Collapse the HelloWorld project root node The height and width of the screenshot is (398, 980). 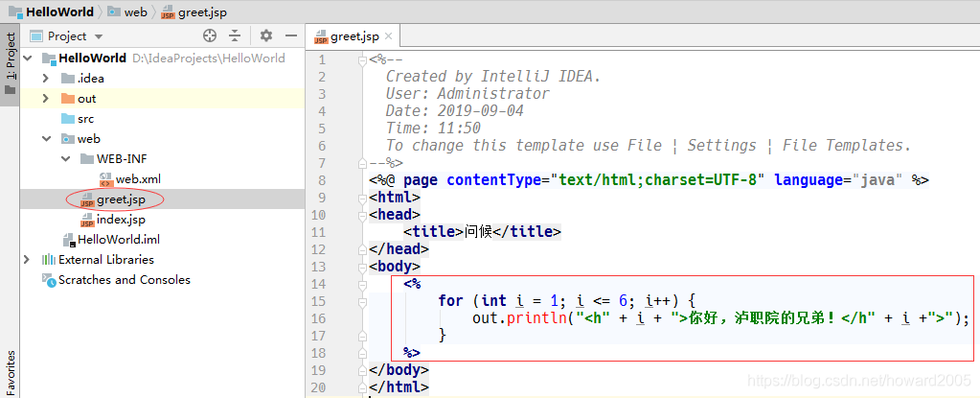tap(28, 59)
